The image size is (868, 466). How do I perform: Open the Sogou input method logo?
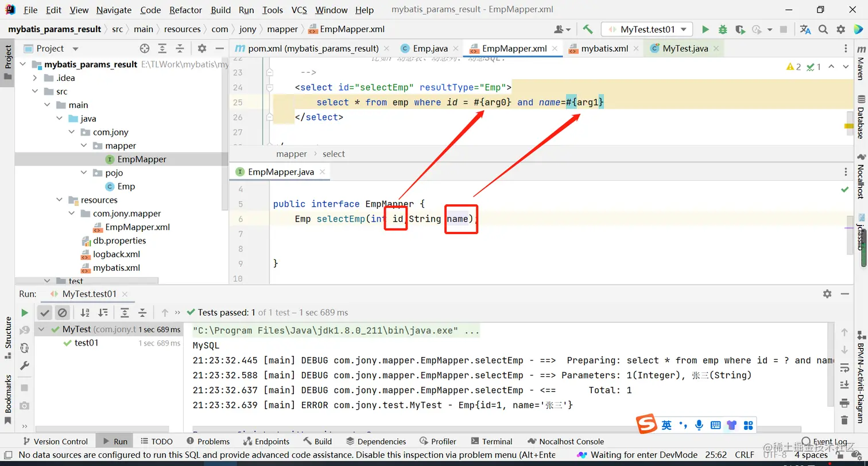coord(647,425)
